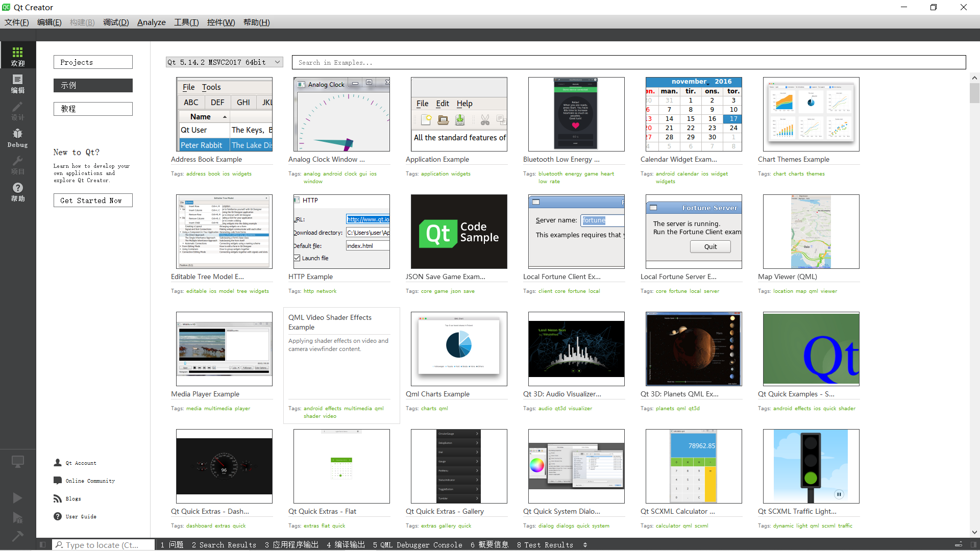Click the Get Started Now button
This screenshot has width=980, height=551.
coord(93,201)
